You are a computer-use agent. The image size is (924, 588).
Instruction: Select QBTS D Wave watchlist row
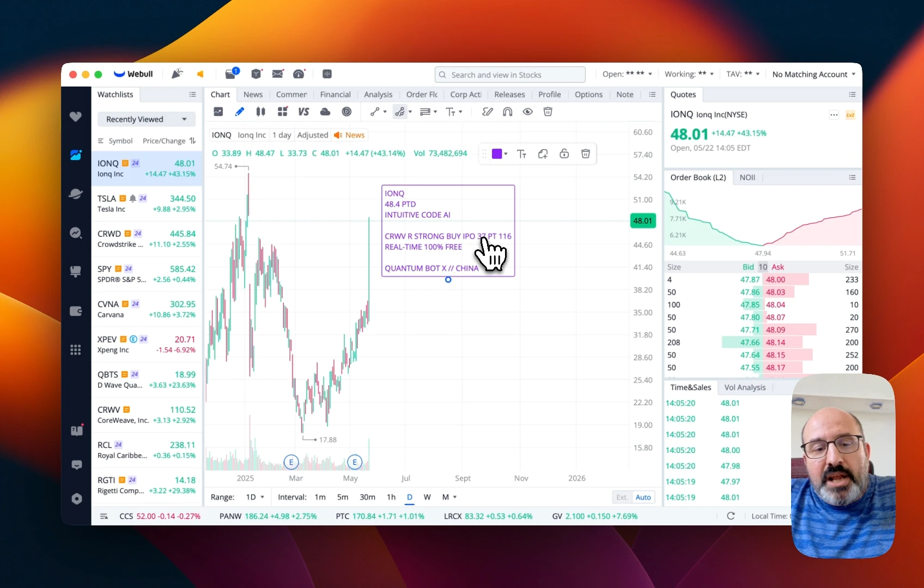(x=147, y=379)
